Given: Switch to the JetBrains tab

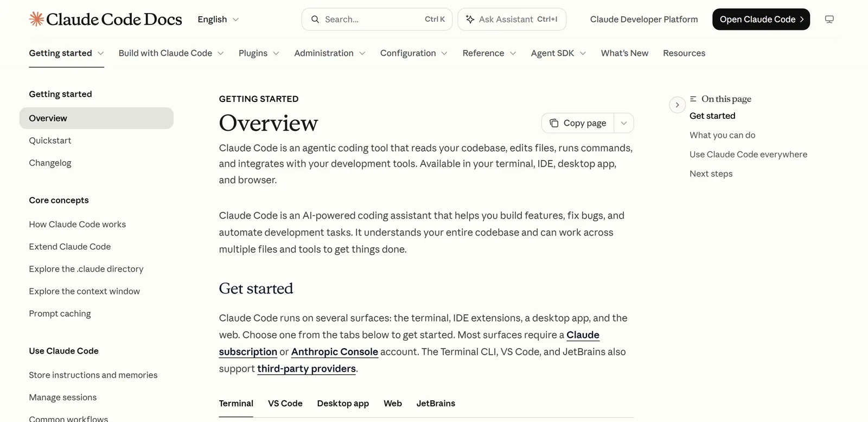Looking at the screenshot, I should point(436,404).
